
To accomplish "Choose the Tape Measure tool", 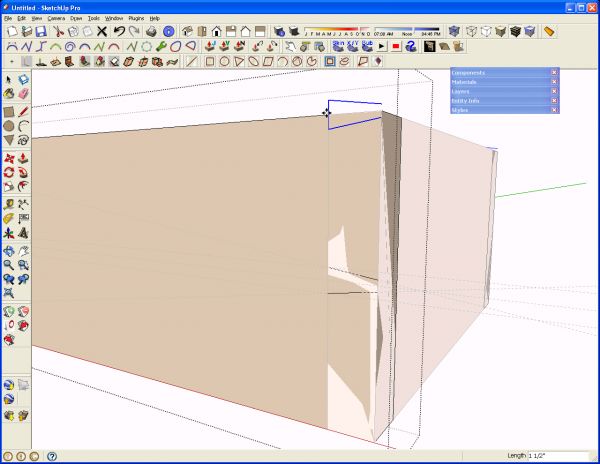I will point(9,204).
